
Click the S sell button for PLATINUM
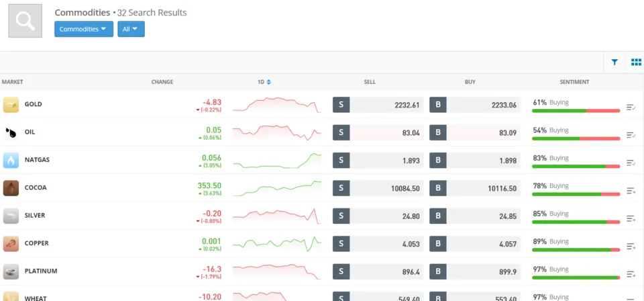click(x=341, y=272)
